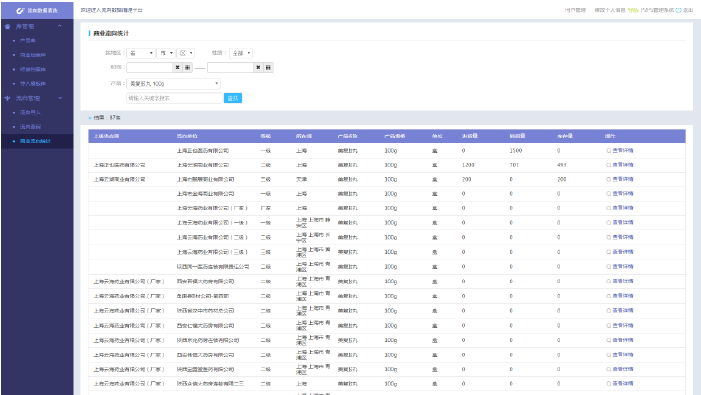Viewport: 701px width, 395px height.
Task: Click the magnifier icon in the row with 1500
Action: point(608,151)
